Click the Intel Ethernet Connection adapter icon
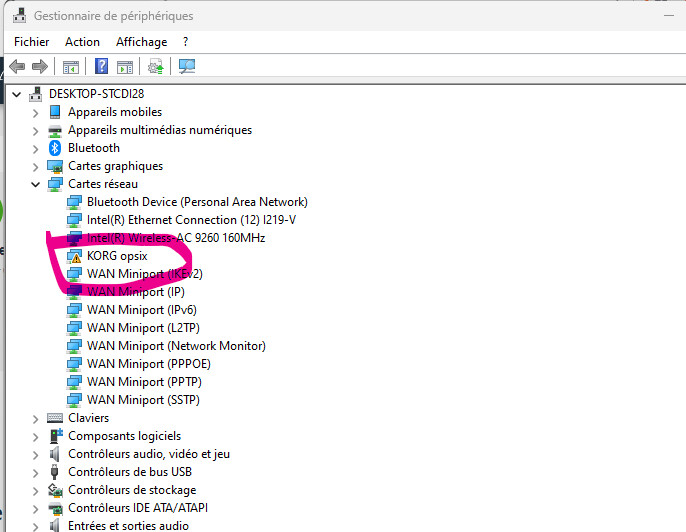 point(74,220)
